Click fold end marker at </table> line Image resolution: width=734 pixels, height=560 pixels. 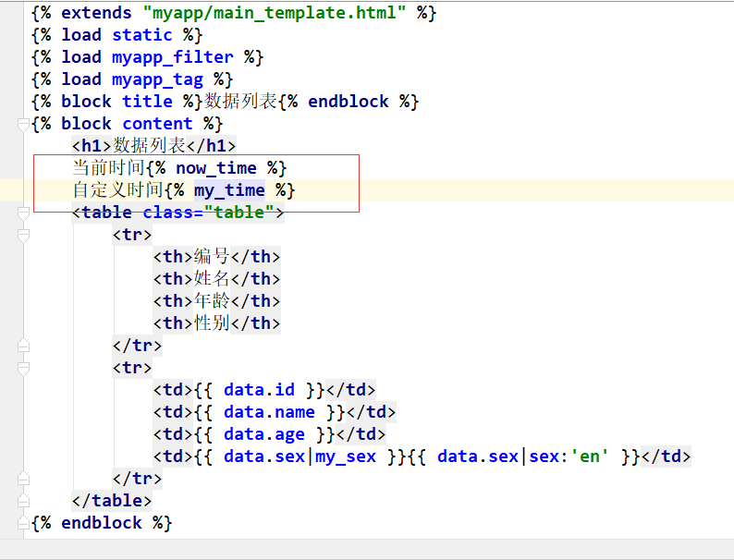(x=23, y=501)
